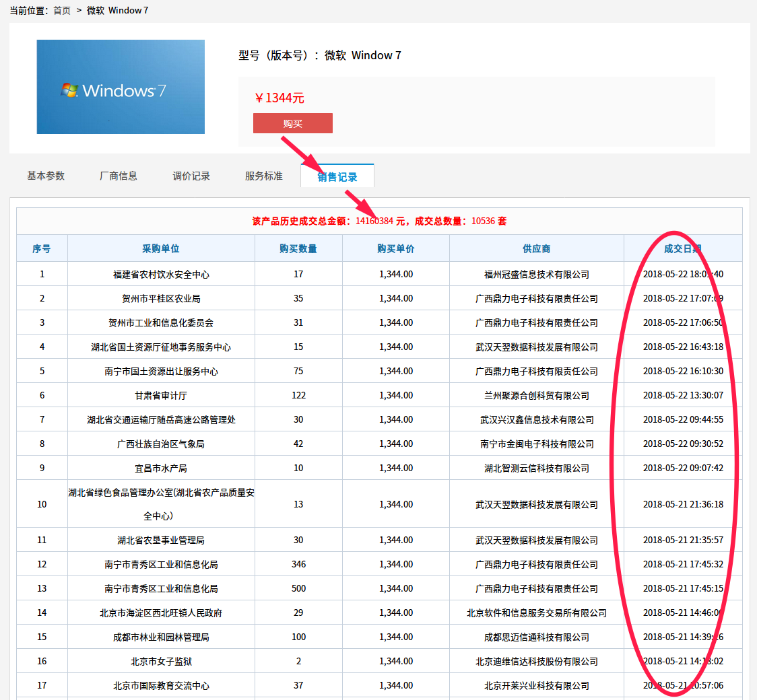Click quantity 500 in row 13
The height and width of the screenshot is (700, 757).
pyautogui.click(x=298, y=588)
